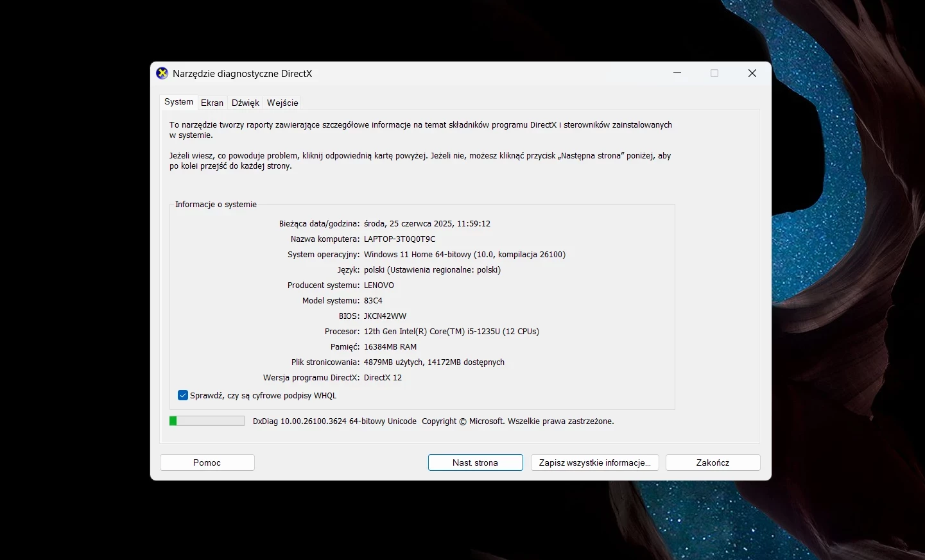
Task: Click the system model value 83C4
Action: (373, 300)
